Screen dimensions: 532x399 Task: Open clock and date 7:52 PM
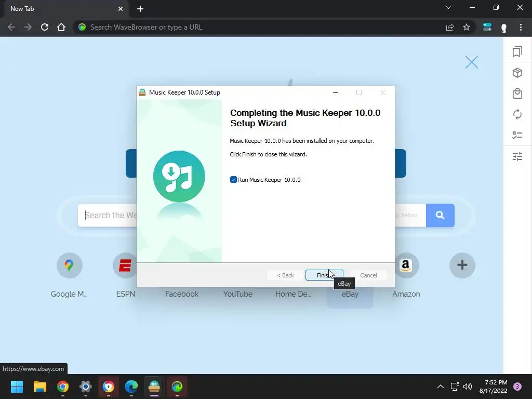click(x=494, y=387)
